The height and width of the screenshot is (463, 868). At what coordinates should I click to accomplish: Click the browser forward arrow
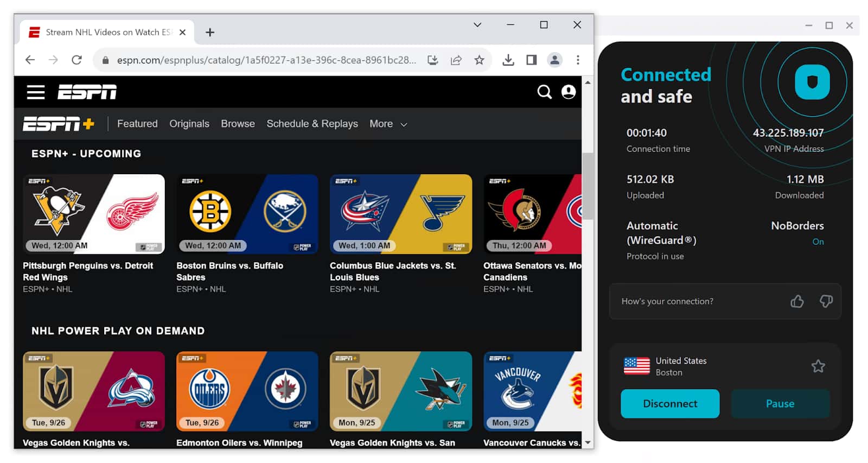[x=53, y=60]
